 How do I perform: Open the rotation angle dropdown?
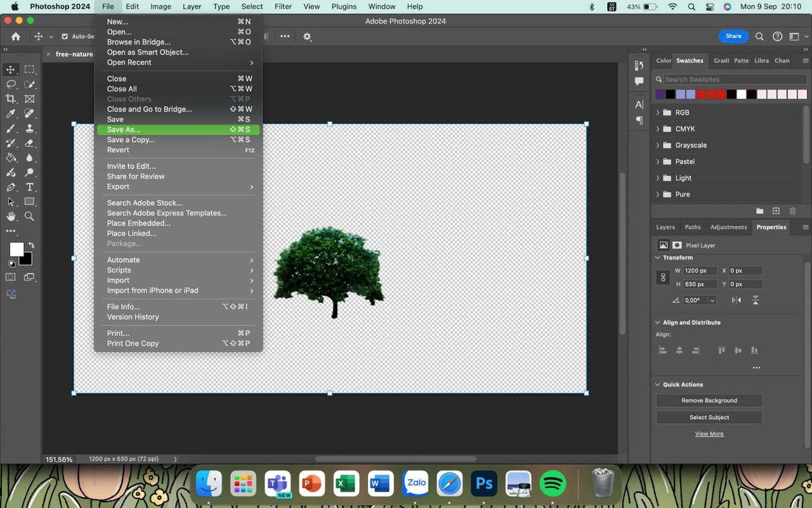pyautogui.click(x=712, y=300)
